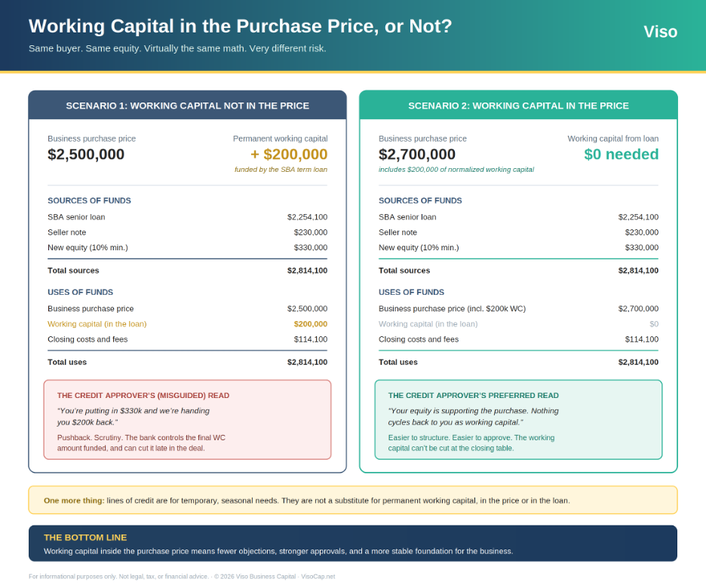
Task: Select the Scenario 2 header banner
Action: coord(518,106)
